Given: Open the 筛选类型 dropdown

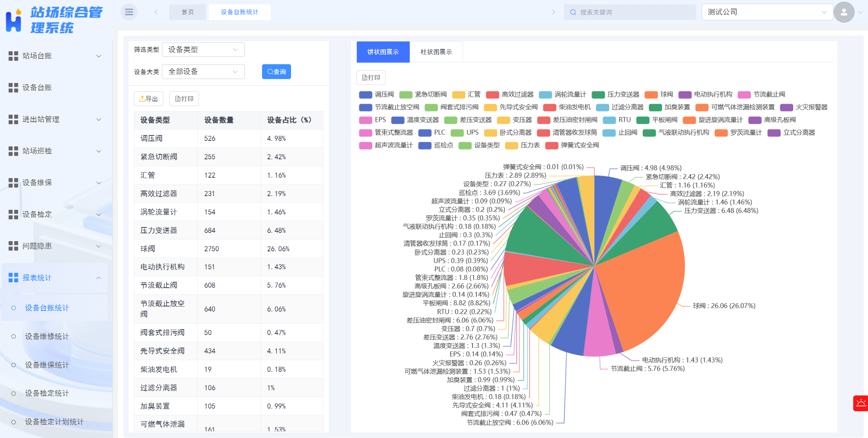Looking at the screenshot, I should 203,49.
